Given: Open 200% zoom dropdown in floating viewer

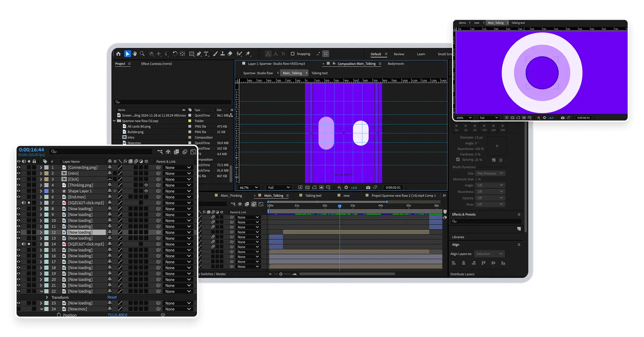Looking at the screenshot, I should click(x=464, y=118).
